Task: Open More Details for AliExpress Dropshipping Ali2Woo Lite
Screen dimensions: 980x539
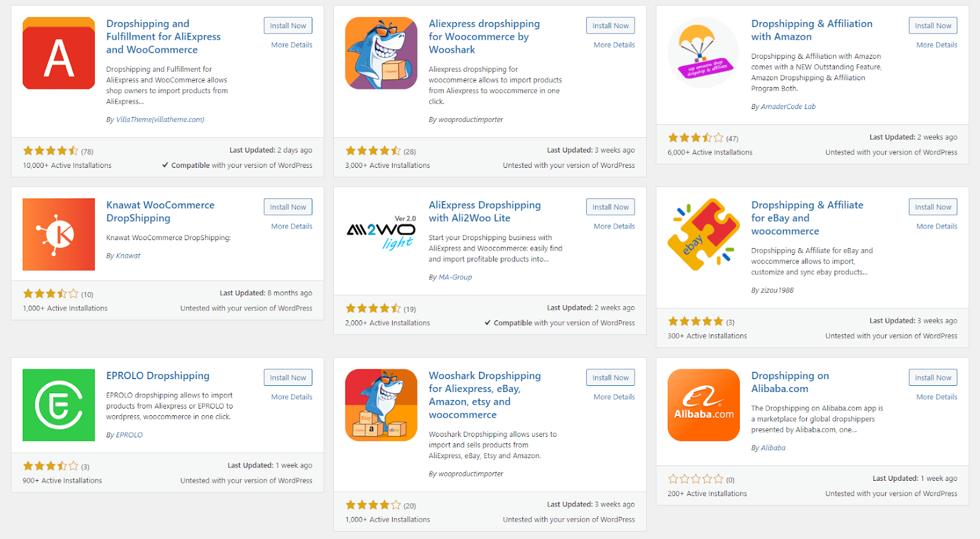Action: (614, 226)
